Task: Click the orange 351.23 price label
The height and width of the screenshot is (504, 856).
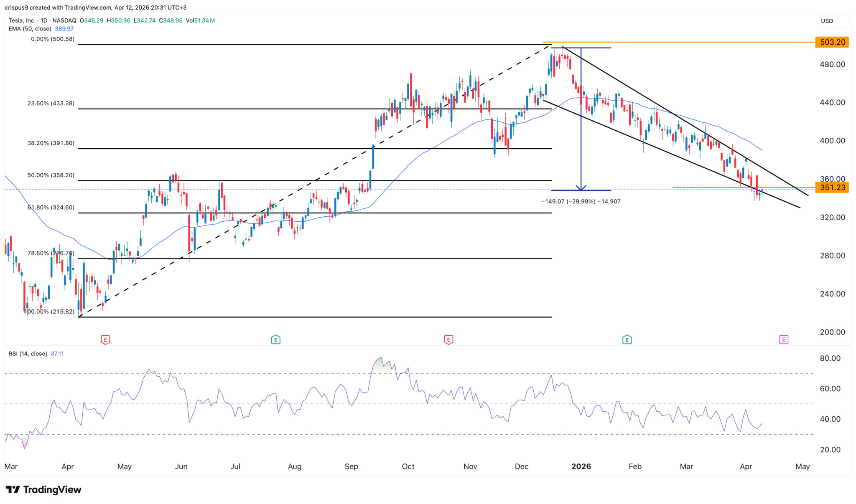Action: pyautogui.click(x=832, y=187)
